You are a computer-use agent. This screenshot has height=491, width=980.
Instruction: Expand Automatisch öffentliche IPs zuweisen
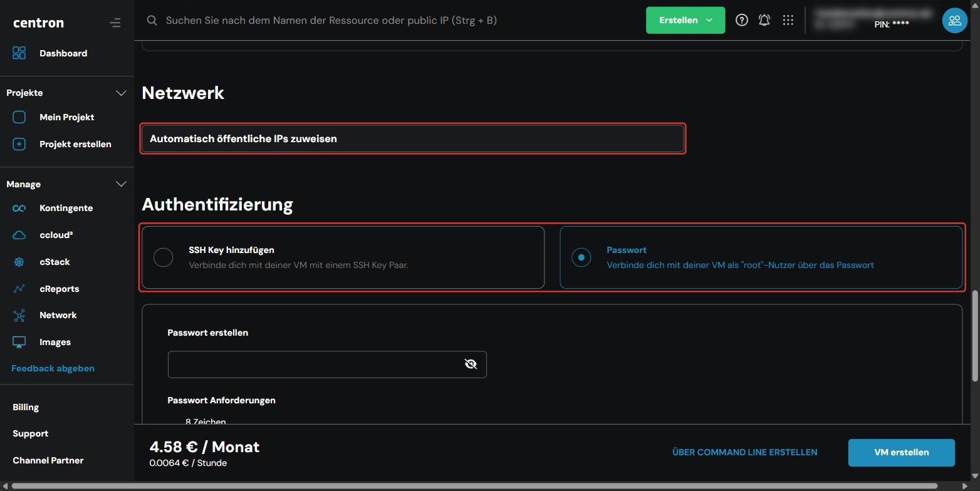[412, 138]
